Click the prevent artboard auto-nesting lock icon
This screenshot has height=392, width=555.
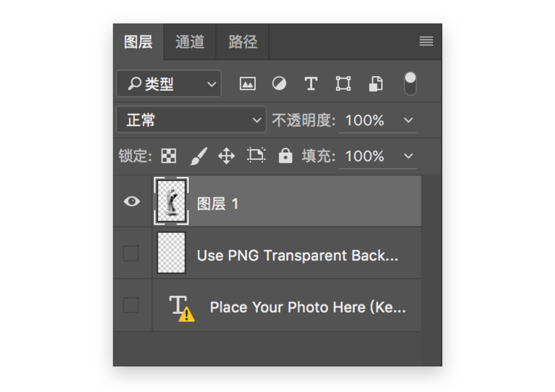click(x=256, y=155)
